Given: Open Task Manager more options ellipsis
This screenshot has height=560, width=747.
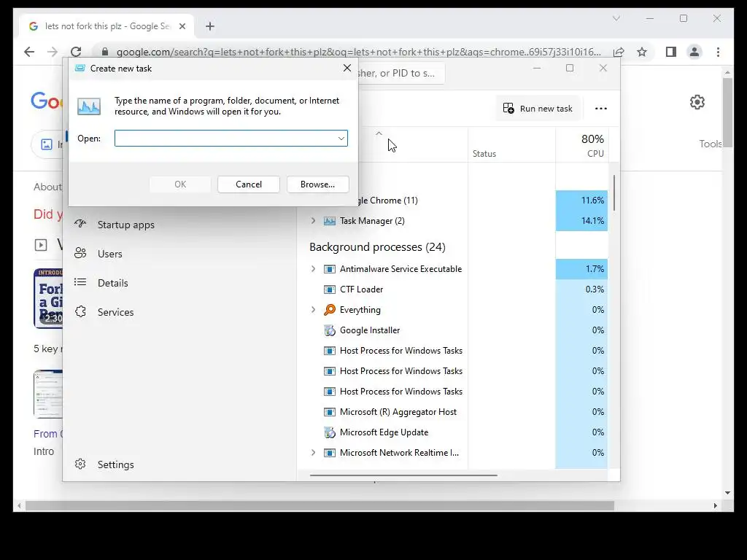Looking at the screenshot, I should pyautogui.click(x=601, y=109).
